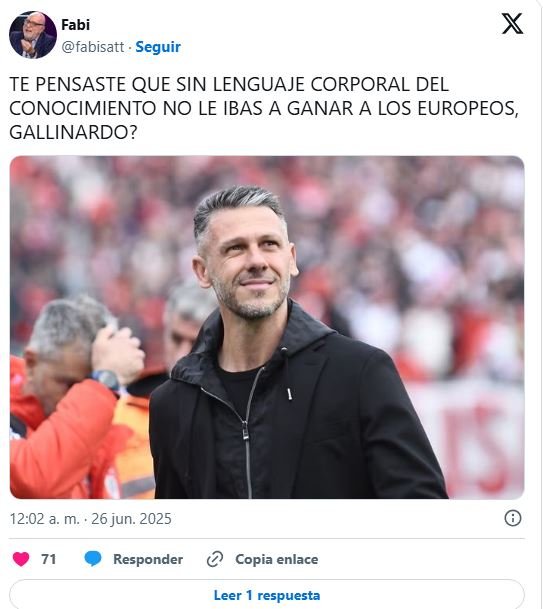The width and height of the screenshot is (543, 609).
Task: Click the word GALLINARDO? in the tweet
Action: coord(73,133)
